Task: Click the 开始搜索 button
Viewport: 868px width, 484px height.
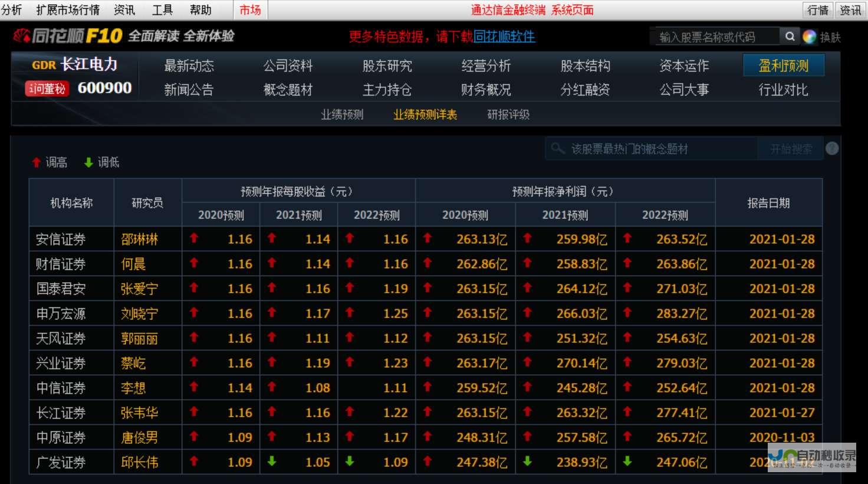Action: point(791,149)
